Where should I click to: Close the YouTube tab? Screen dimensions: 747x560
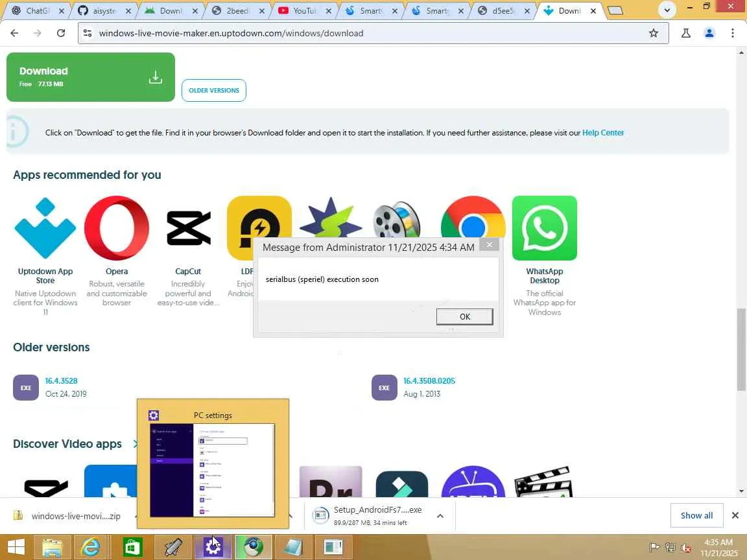click(328, 10)
